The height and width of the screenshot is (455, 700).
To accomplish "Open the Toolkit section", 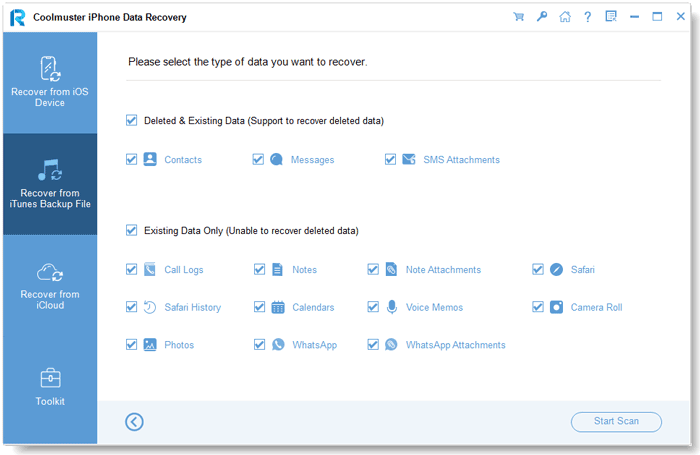I will click(50, 387).
